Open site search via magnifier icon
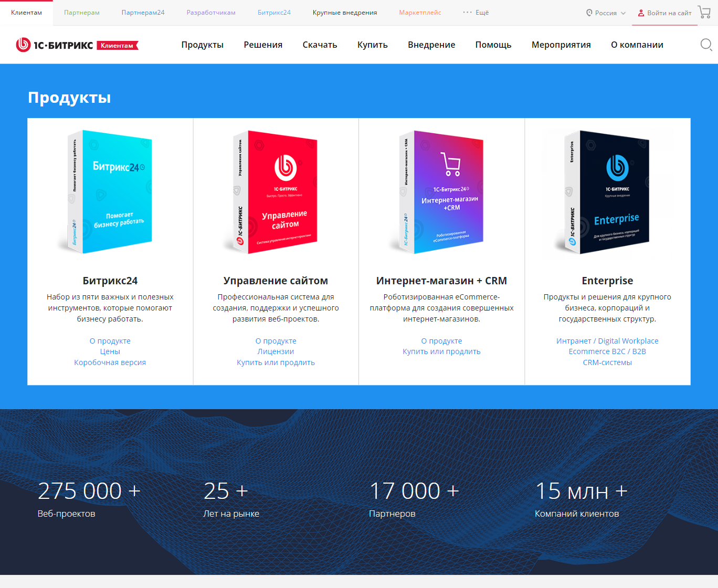This screenshot has width=718, height=588. [x=706, y=45]
